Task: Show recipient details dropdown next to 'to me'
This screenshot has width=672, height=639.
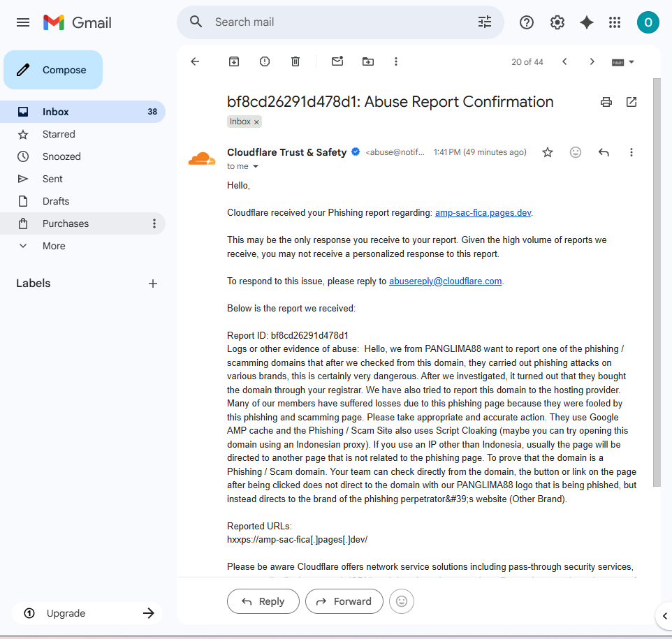Action: coord(256,166)
